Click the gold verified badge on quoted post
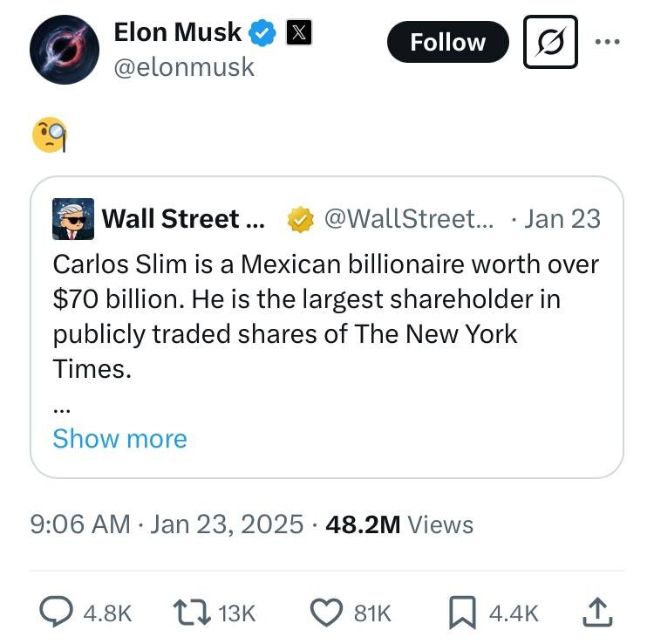The height and width of the screenshot is (644, 654). pyautogui.click(x=301, y=220)
